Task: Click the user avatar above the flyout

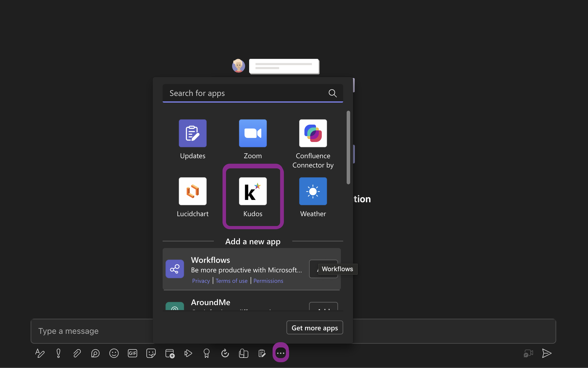Action: [238, 66]
